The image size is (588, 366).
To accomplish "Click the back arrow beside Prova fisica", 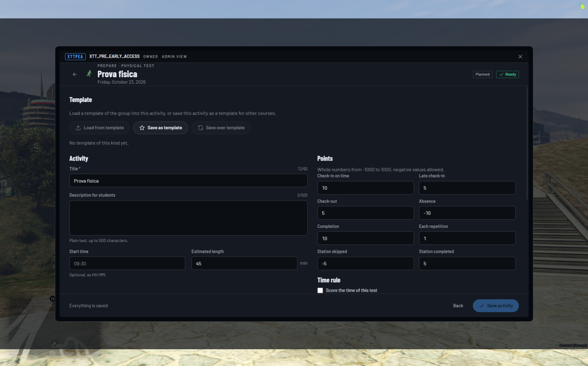I will point(75,74).
